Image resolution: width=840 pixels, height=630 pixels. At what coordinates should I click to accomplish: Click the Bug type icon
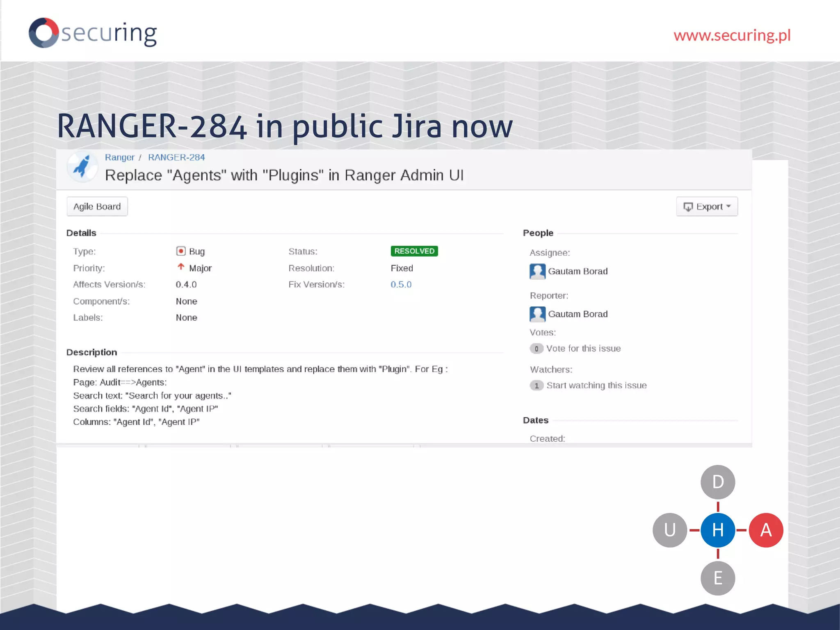(180, 251)
